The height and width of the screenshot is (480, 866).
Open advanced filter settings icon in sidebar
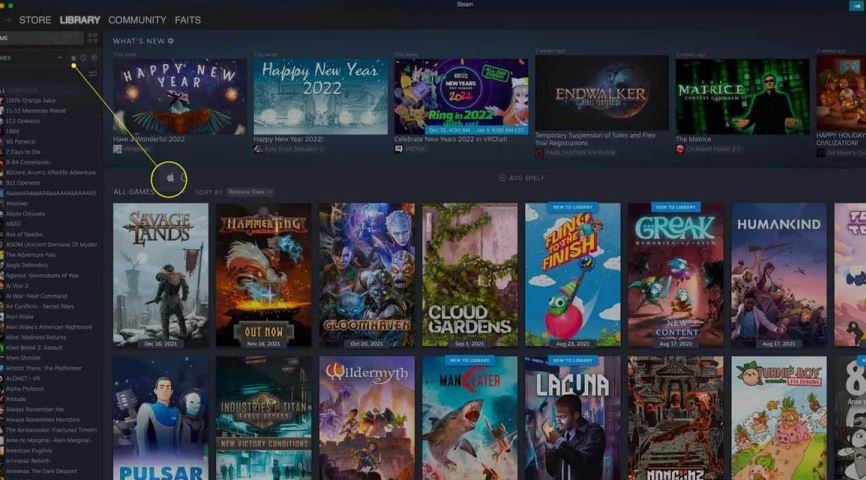(x=93, y=73)
